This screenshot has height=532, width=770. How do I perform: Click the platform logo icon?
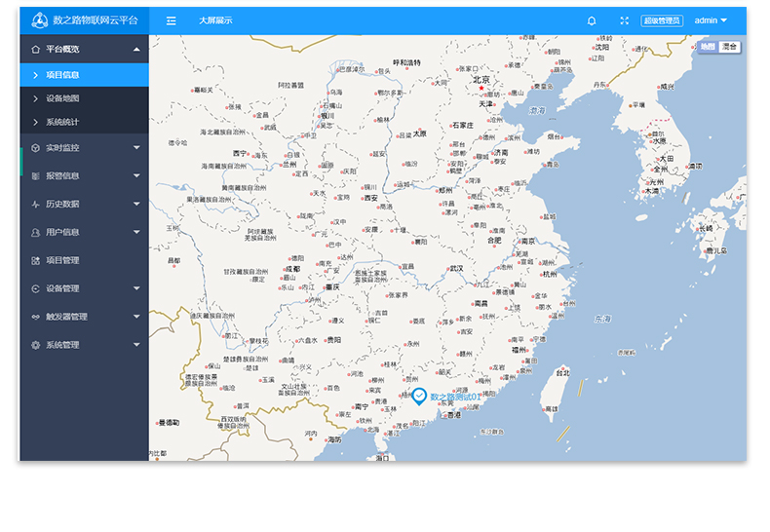click(x=40, y=20)
